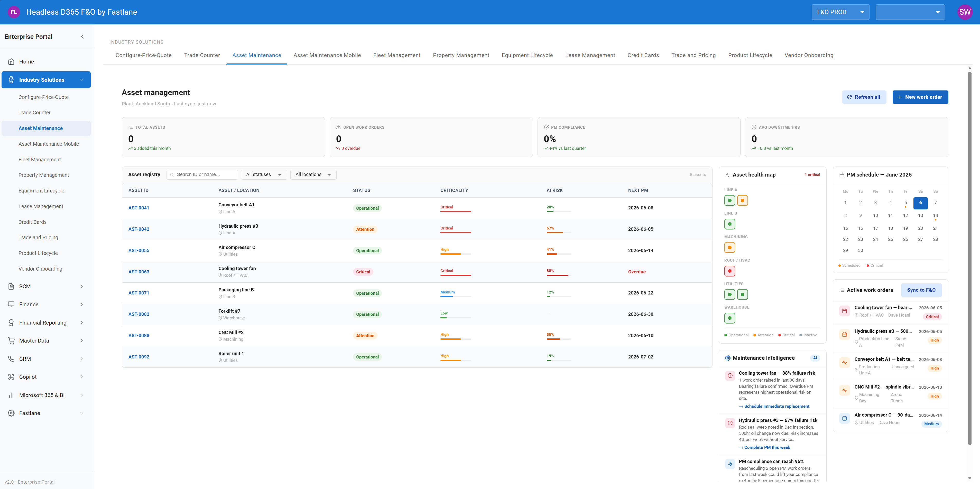Click the CRM phone icon
Image resolution: width=980 pixels, height=489 pixels.
[11, 359]
